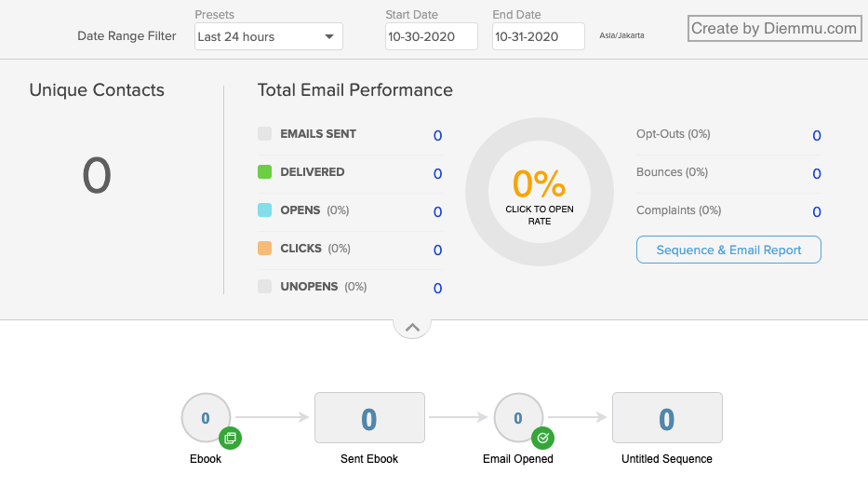This screenshot has width=868, height=487.
Task: Click the Opt-Outs (0%) label
Action: (x=674, y=134)
